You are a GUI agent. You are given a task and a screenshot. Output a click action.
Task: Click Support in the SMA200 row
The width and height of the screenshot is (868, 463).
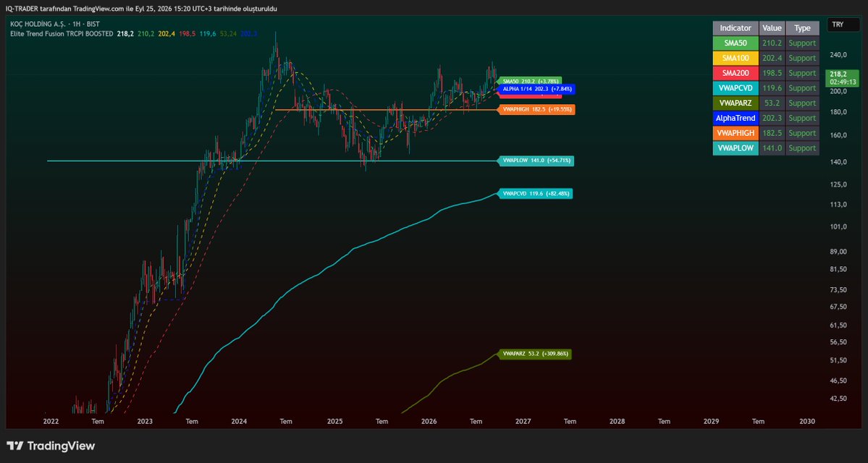[x=802, y=73]
